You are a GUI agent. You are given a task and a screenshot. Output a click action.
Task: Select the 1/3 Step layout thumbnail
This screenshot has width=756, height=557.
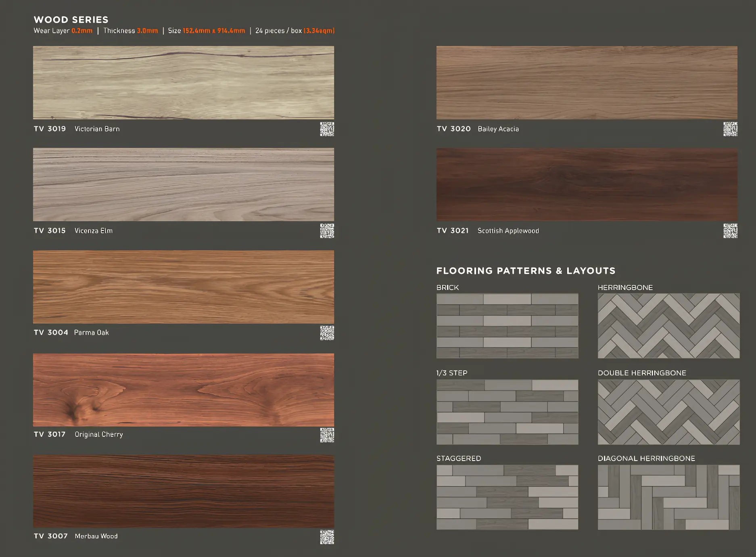click(507, 412)
